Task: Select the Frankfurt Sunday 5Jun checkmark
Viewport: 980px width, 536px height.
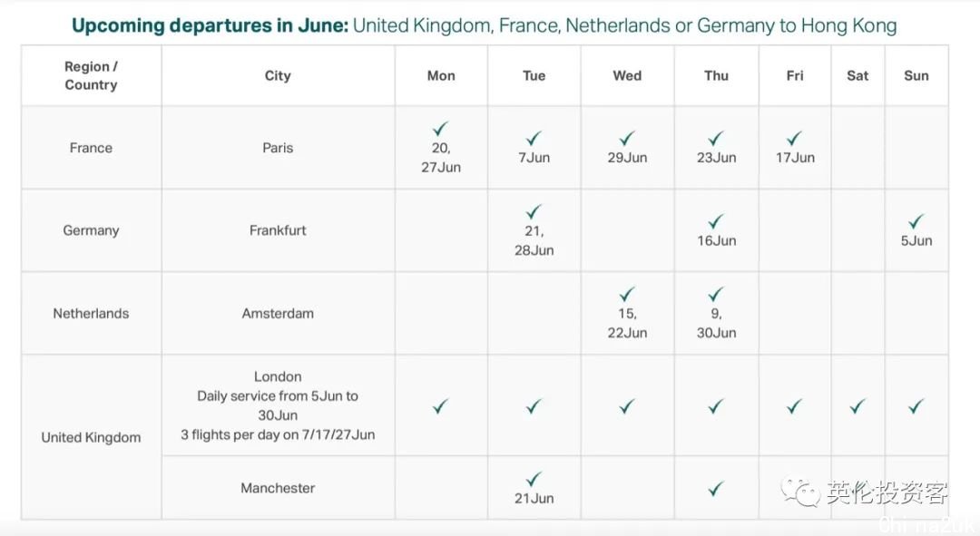Action: pos(916,221)
